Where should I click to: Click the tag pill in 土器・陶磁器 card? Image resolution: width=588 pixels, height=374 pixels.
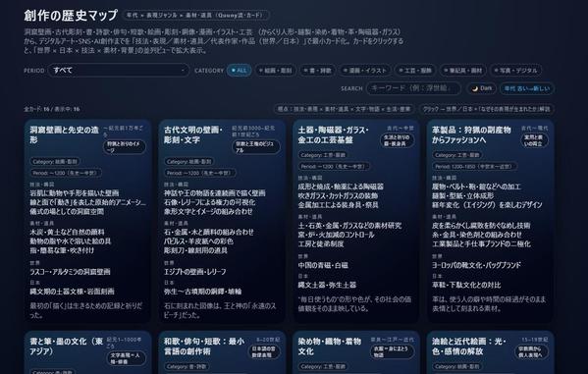click(x=397, y=140)
